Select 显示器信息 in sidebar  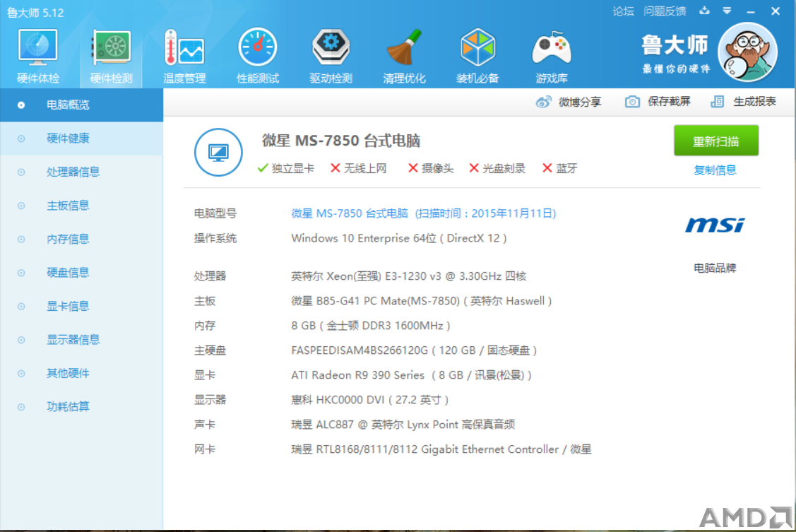tap(81, 339)
